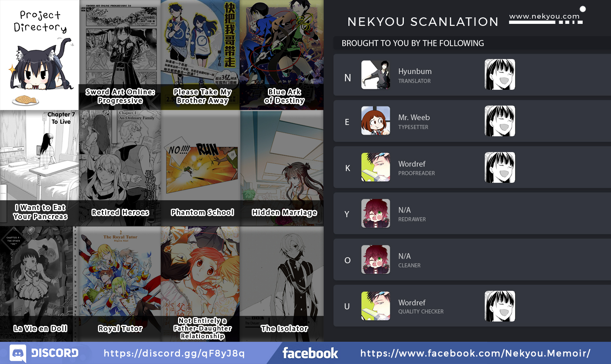Click the N/A redrawer avatar
Viewport: 611px width, 364px height.
pyautogui.click(x=376, y=213)
